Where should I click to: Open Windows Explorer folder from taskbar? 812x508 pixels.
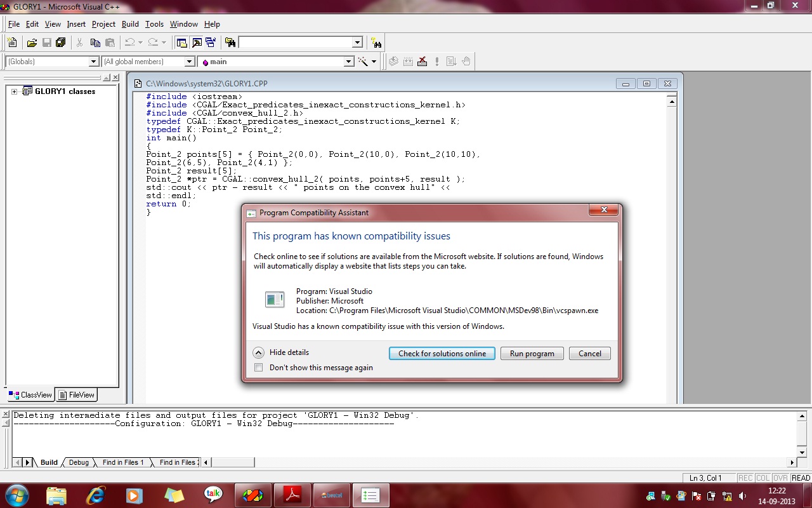tap(56, 495)
